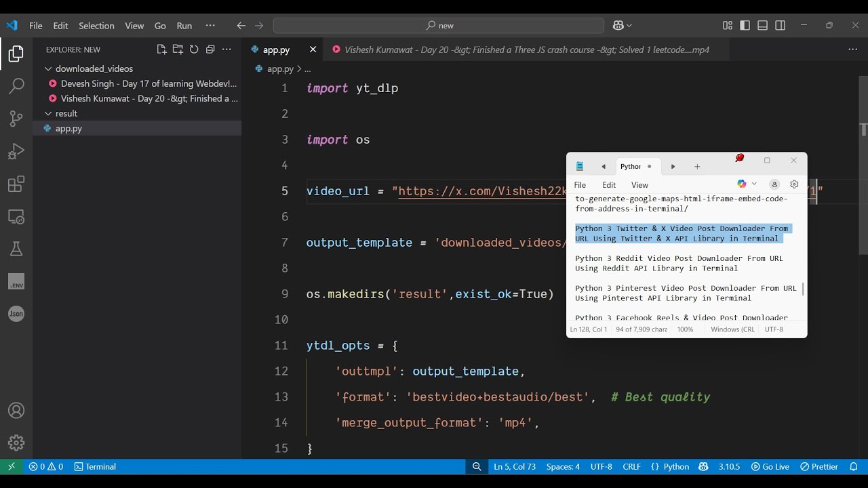This screenshot has width=868, height=488.
Task: Toggle the primary side bar
Action: [x=745, y=26]
